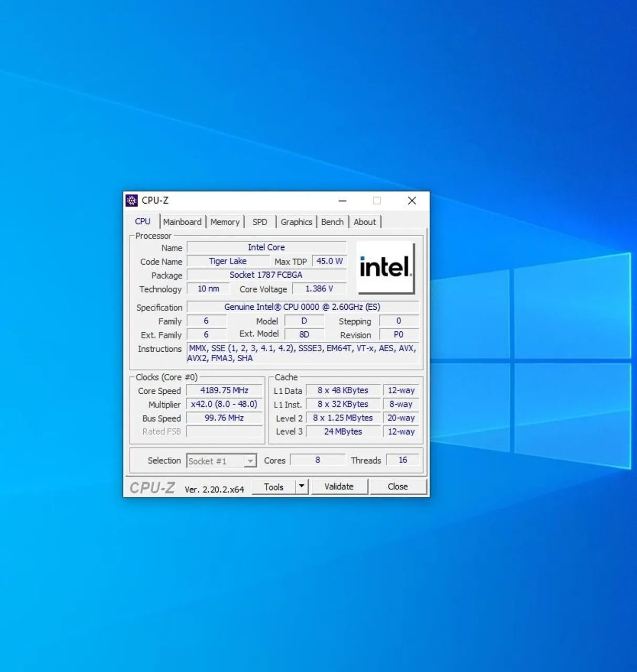Click the version text 'Ver. 2.20.2.x64'

tap(214, 489)
